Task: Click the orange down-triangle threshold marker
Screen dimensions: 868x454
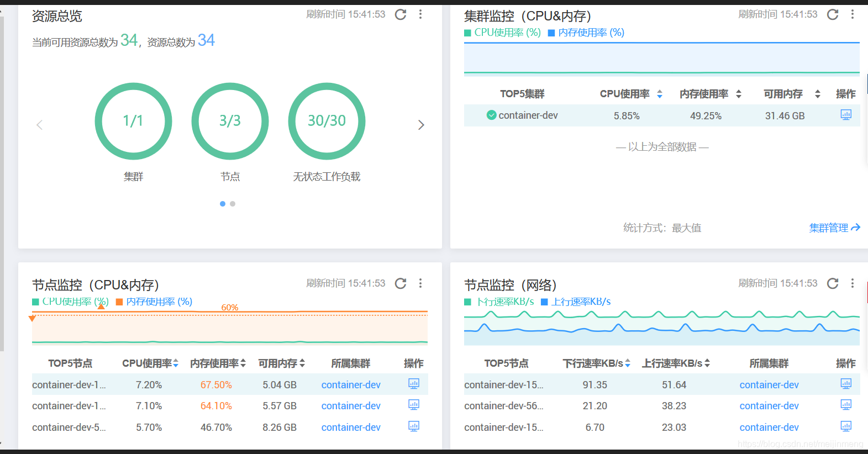Action: click(x=32, y=318)
